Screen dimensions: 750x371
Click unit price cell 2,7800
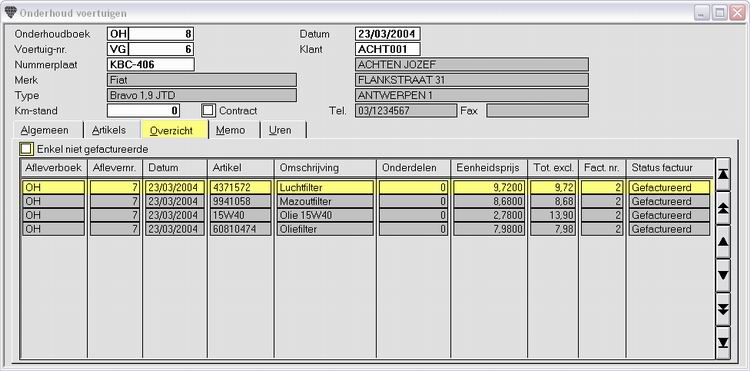tap(489, 215)
